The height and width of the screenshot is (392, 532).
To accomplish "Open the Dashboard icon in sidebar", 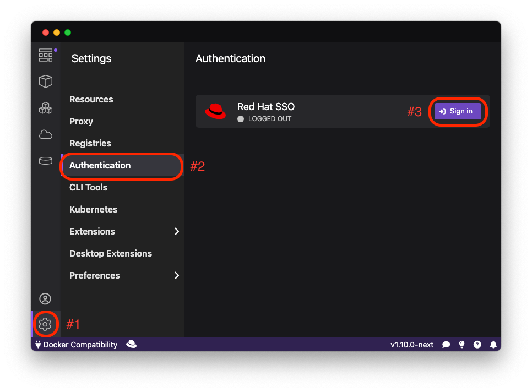I will point(46,55).
